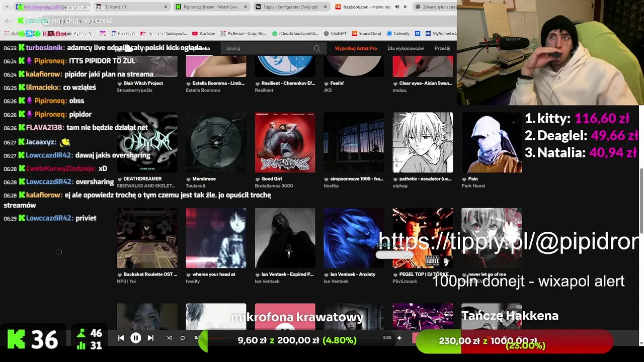Open simpsonwave 1995 window artwork

point(354,142)
